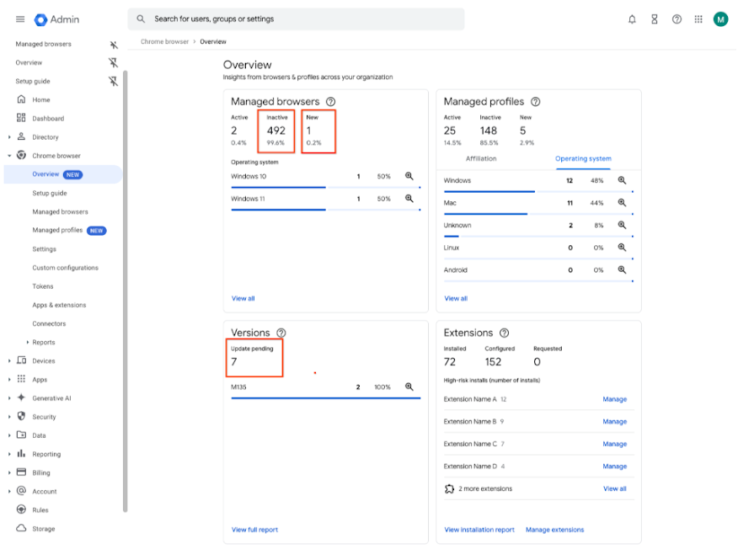This screenshot has width=754, height=560.
Task: Open the notifications bell icon
Action: click(x=632, y=19)
